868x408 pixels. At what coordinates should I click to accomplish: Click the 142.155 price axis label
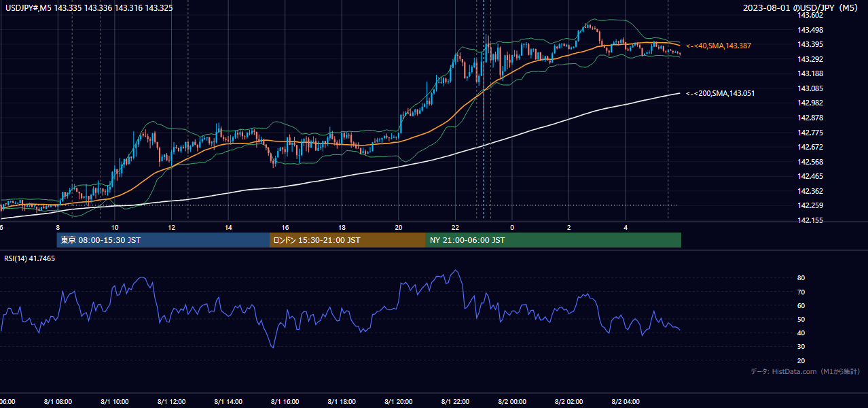click(811, 220)
